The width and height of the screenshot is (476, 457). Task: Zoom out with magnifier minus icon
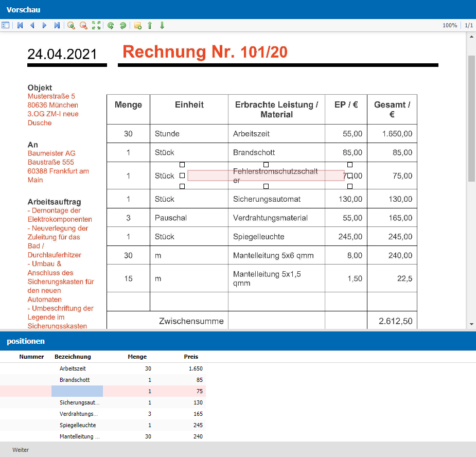(x=83, y=26)
